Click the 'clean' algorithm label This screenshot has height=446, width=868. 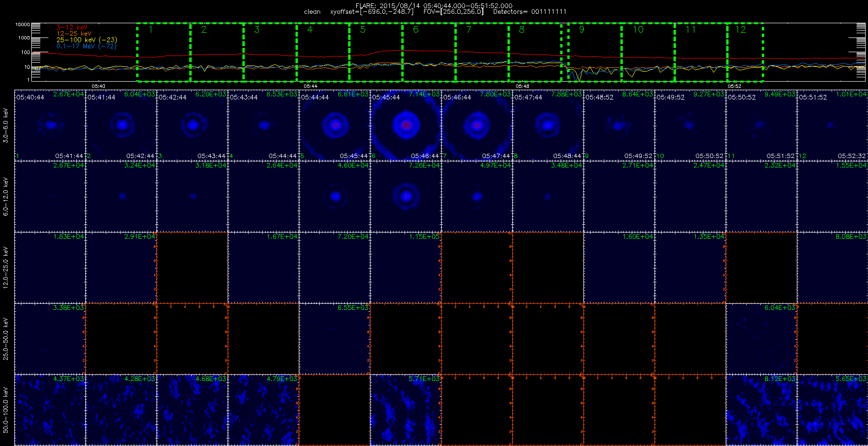pos(312,12)
